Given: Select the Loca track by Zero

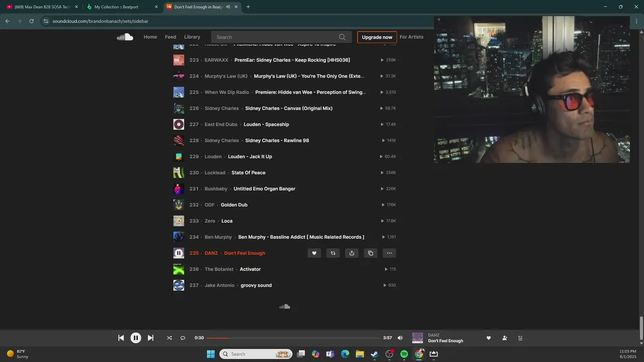Looking at the screenshot, I should 227,221.
